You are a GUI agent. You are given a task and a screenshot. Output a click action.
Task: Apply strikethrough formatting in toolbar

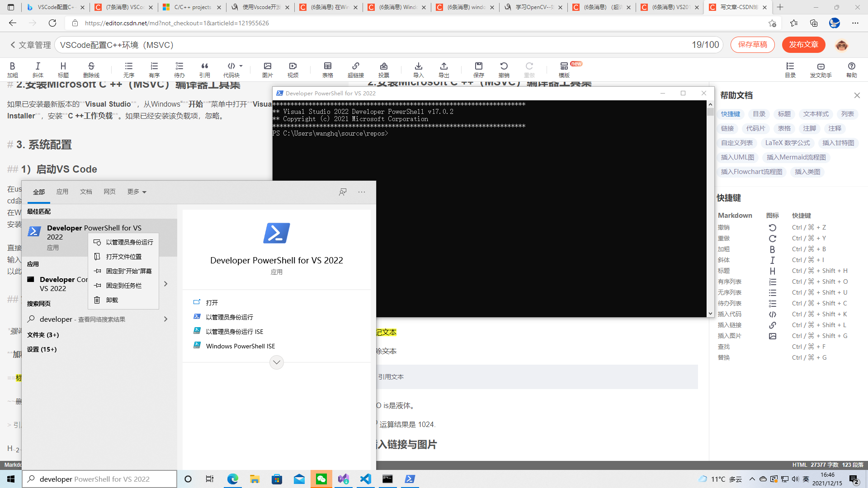pyautogui.click(x=91, y=70)
